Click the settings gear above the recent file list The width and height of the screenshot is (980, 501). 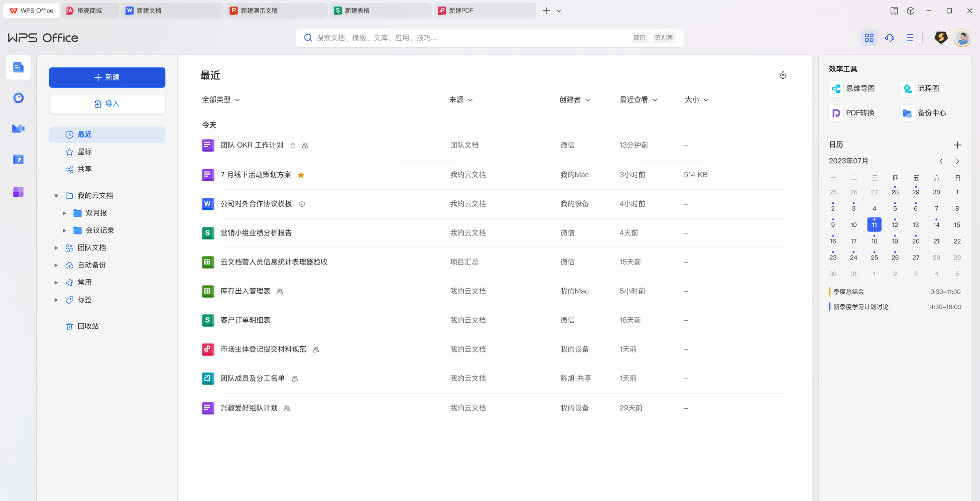tap(783, 75)
